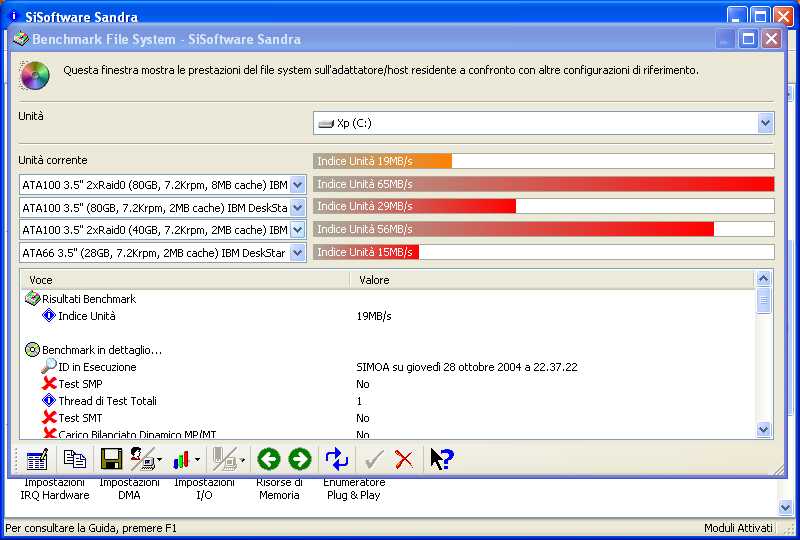
Task: Expand the ATA100 80GB 2MB cache reference dropdown
Action: point(298,207)
